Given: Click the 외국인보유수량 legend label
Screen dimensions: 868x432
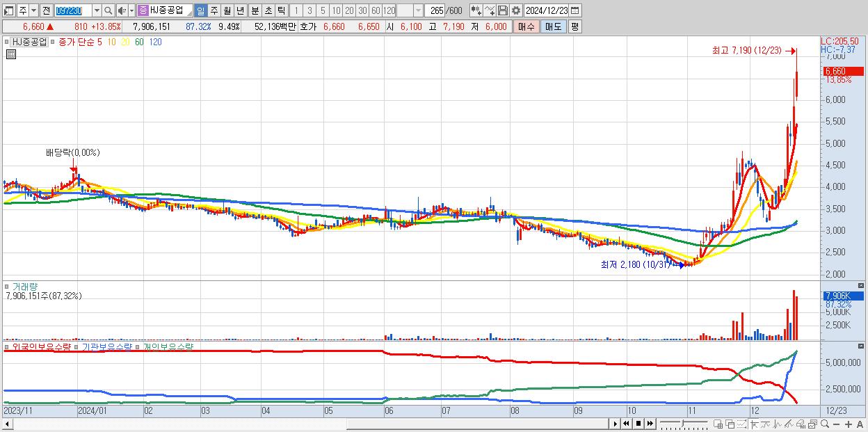Looking at the screenshot, I should pyautogui.click(x=42, y=346).
